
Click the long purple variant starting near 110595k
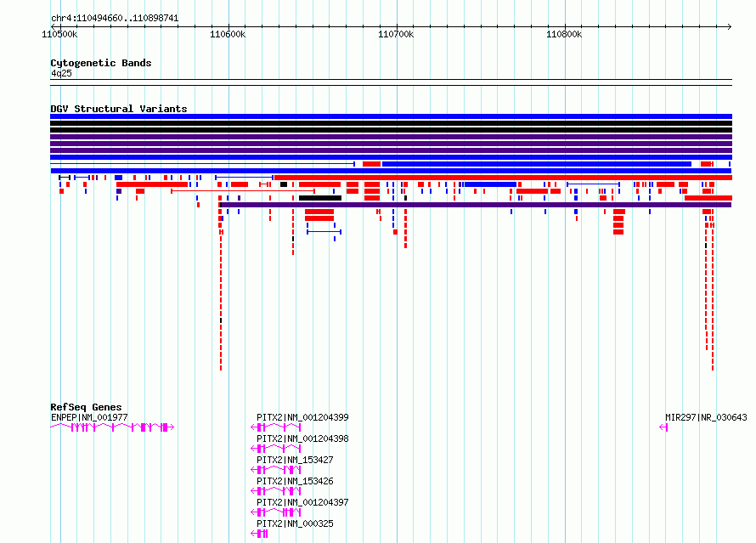(475, 205)
